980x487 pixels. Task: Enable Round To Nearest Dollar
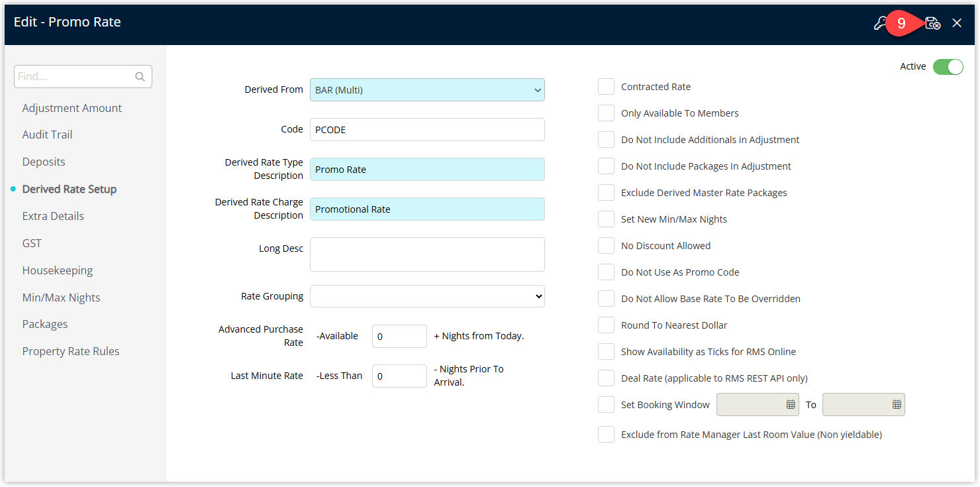[x=606, y=325]
